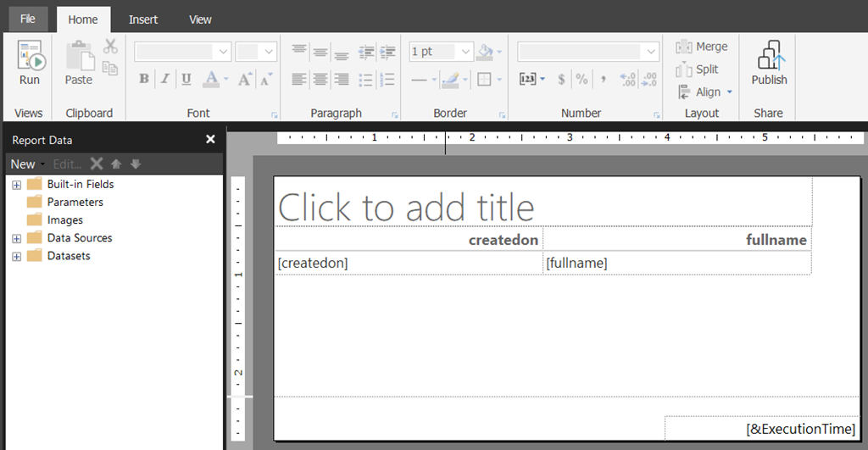Click the Paste clipboard icon
This screenshot has height=450, width=868.
pyautogui.click(x=79, y=64)
